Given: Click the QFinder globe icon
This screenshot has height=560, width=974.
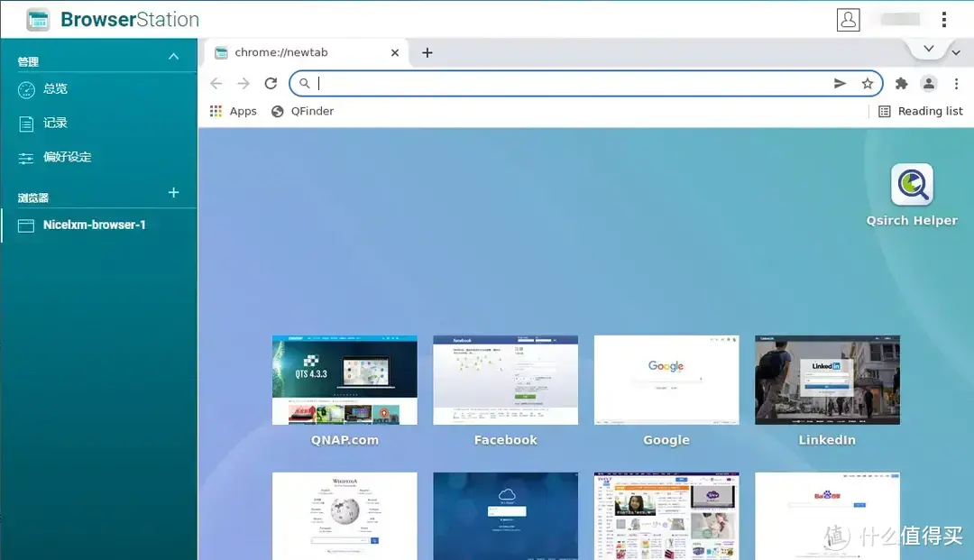Looking at the screenshot, I should [278, 111].
